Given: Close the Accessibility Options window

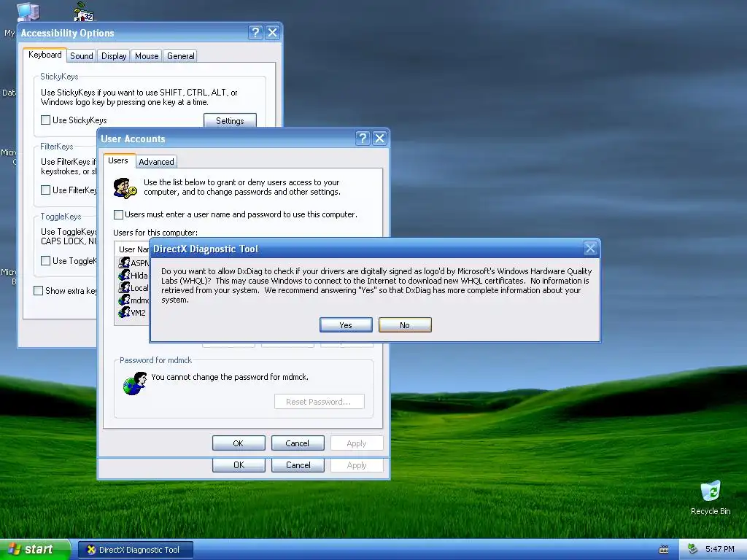Looking at the screenshot, I should coord(273,32).
